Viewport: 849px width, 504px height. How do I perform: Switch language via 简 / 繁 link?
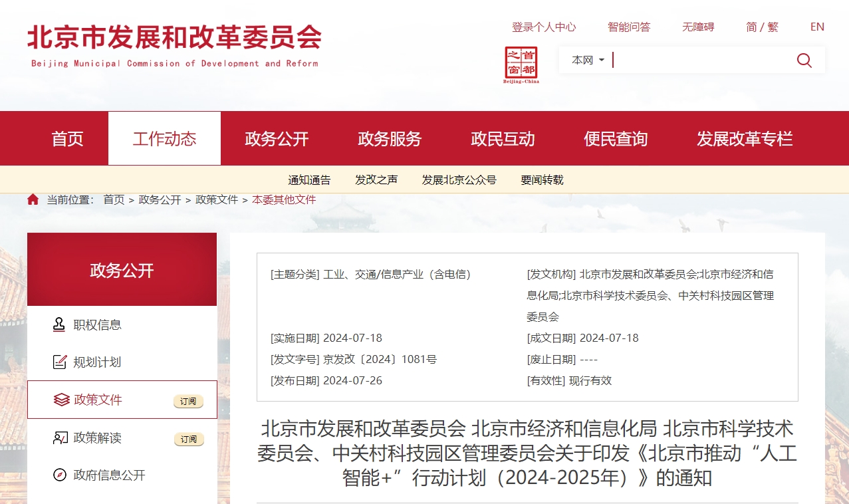762,27
